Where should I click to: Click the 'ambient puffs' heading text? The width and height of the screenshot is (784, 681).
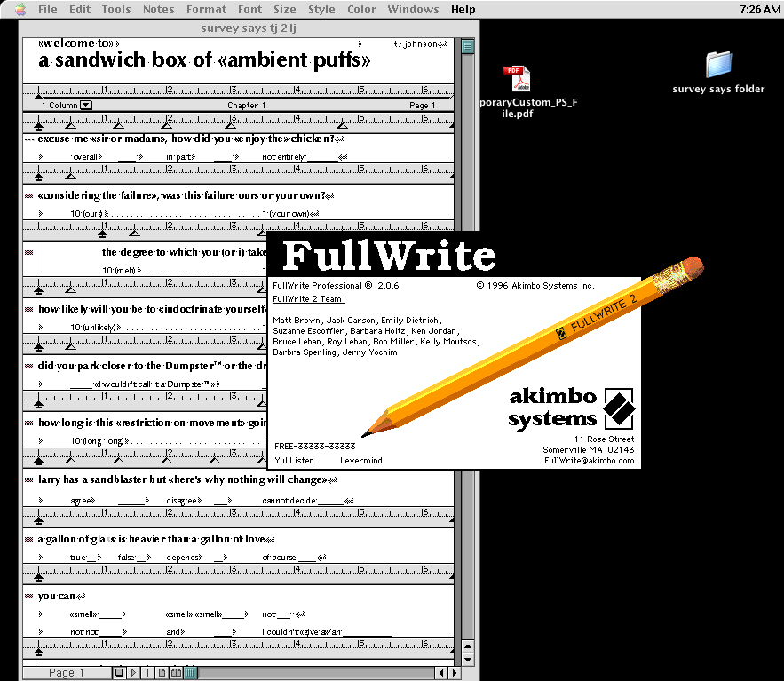click(x=295, y=60)
